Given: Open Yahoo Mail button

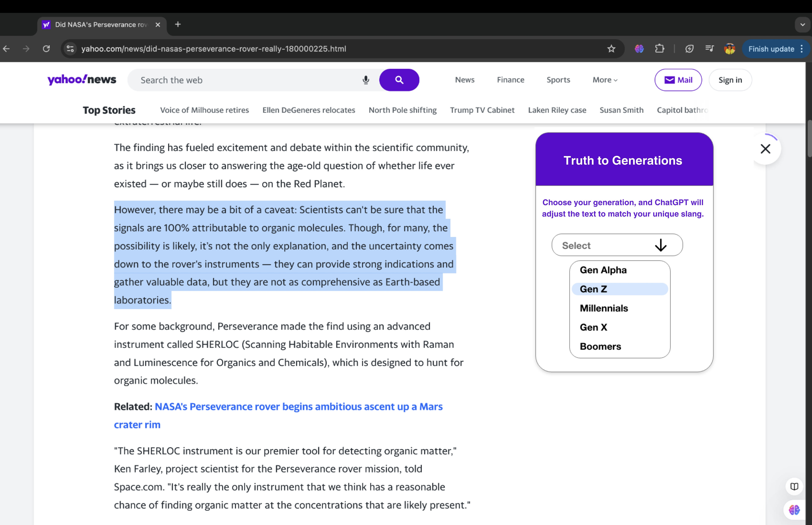Looking at the screenshot, I should click(x=678, y=80).
